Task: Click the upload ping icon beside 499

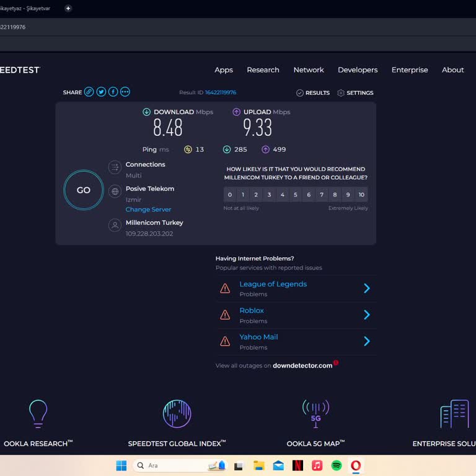Action: pyautogui.click(x=266, y=149)
